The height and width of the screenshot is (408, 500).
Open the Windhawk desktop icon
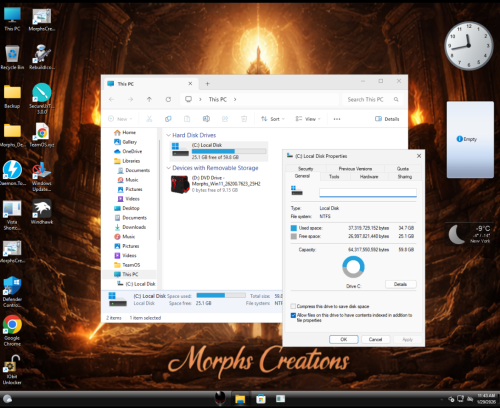click(42, 212)
